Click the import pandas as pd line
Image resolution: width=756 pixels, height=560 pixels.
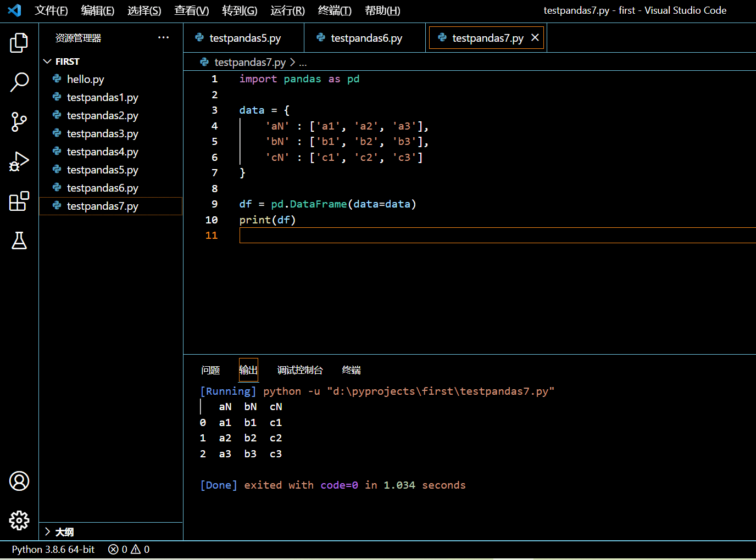[x=299, y=79]
